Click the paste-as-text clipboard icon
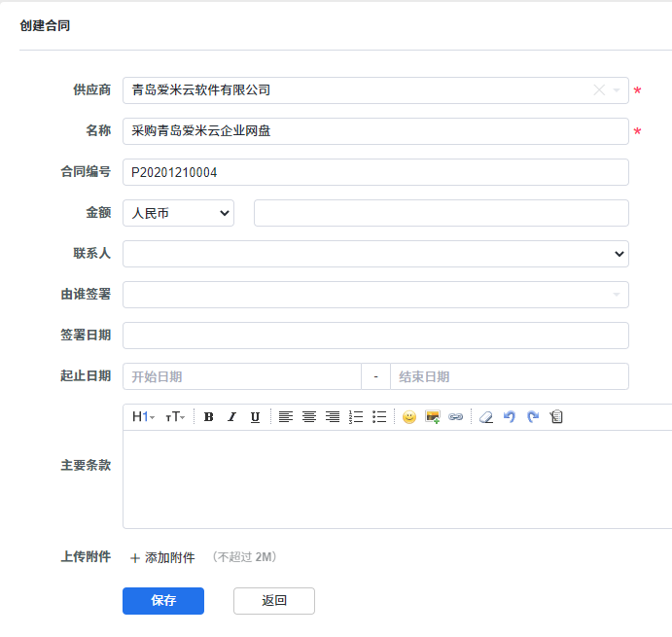 (556, 416)
